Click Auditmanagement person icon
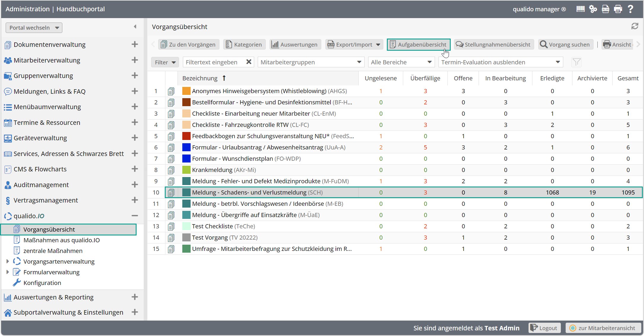The width and height of the screenshot is (644, 336). pyautogui.click(x=8, y=185)
